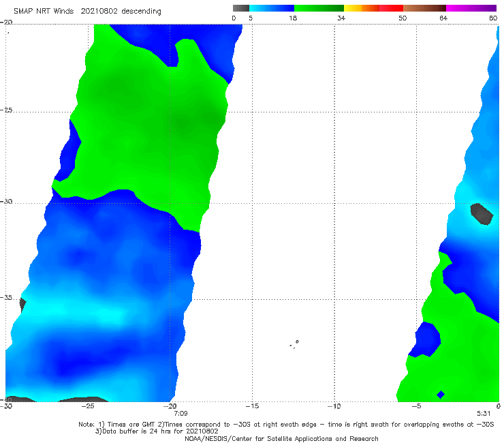Click the yellow portion of the colorbar
The height and width of the screenshot is (443, 504).
(x=353, y=8)
